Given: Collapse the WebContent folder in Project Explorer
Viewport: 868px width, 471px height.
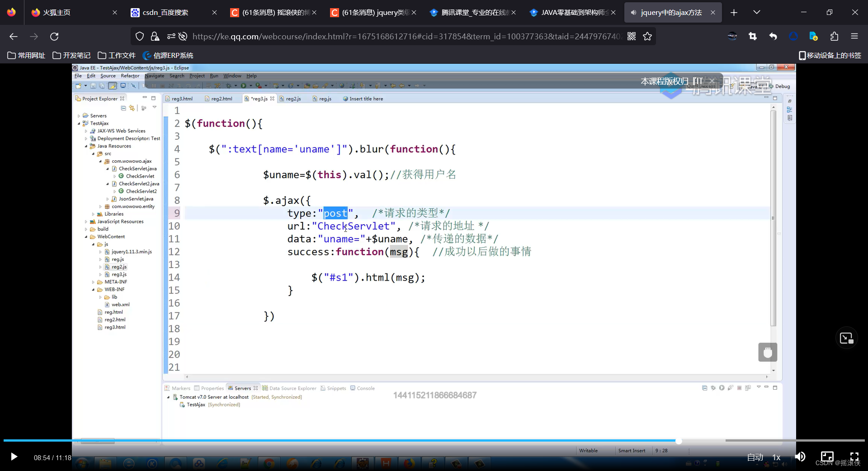Looking at the screenshot, I should (86, 237).
